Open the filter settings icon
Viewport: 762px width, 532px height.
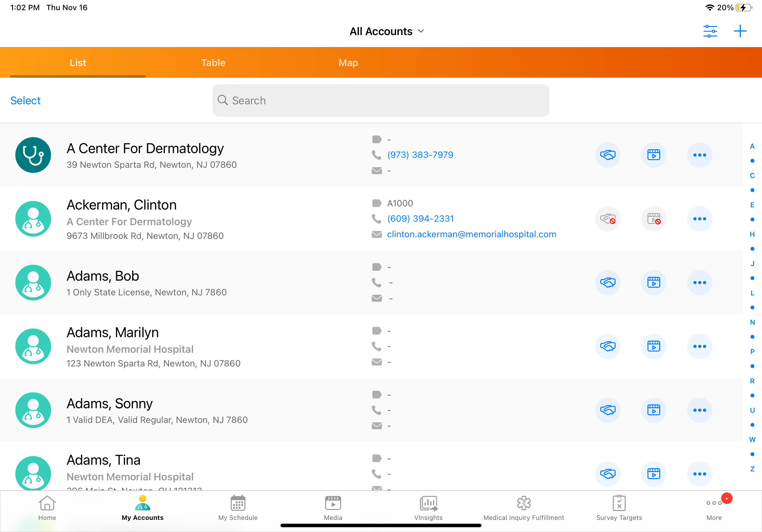pos(711,31)
